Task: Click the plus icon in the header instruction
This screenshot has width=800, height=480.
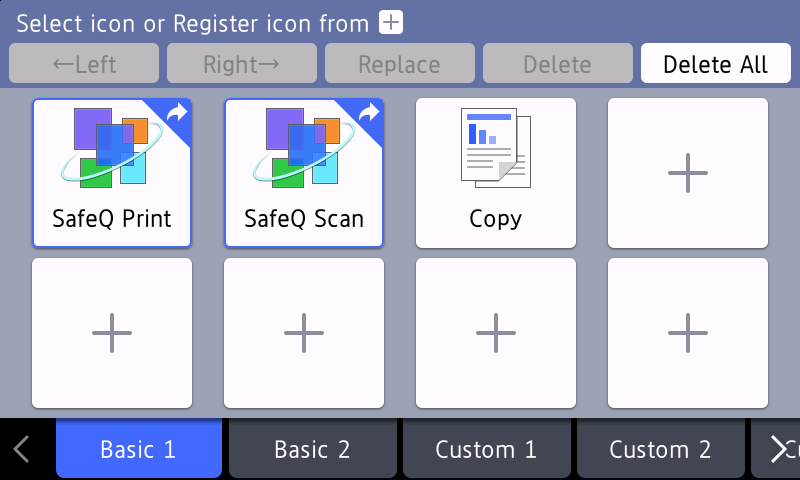Action: pos(389,23)
